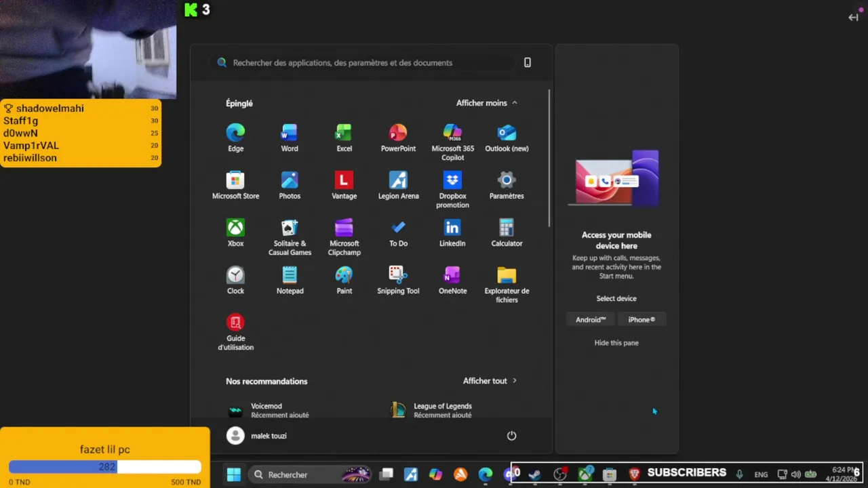868x488 pixels.
Task: Launch Legion Arena from pinned apps
Action: coord(398,186)
